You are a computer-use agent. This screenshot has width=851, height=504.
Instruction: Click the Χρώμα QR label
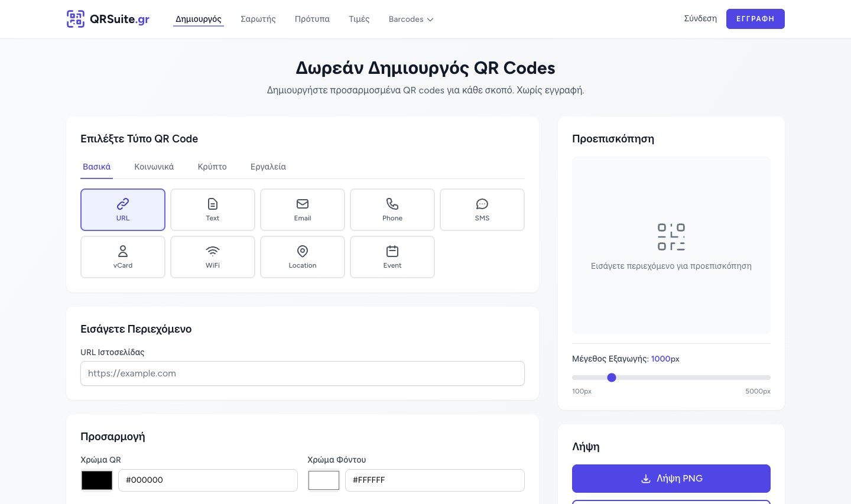[100, 460]
